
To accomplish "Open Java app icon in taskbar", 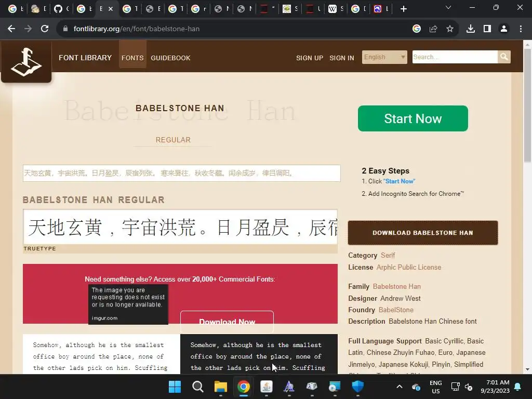I will (x=267, y=387).
